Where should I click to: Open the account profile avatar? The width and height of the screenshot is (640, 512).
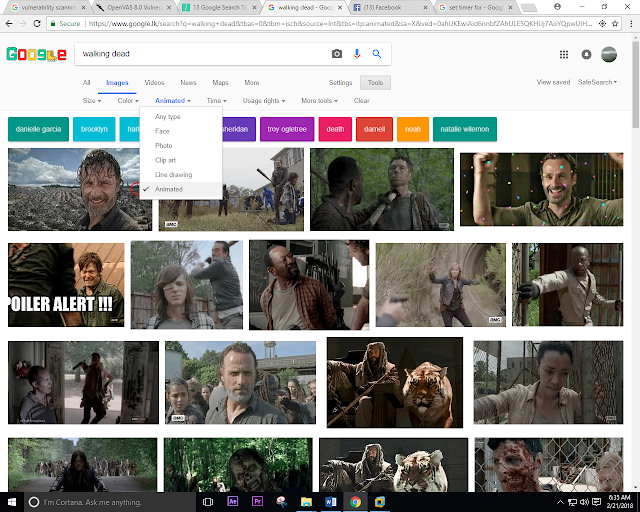609,54
